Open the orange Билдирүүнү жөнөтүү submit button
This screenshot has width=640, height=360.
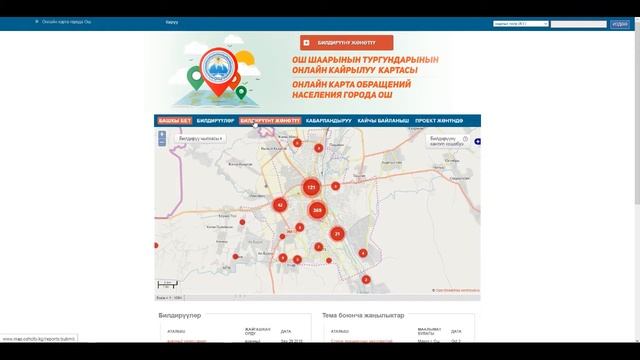347,42
